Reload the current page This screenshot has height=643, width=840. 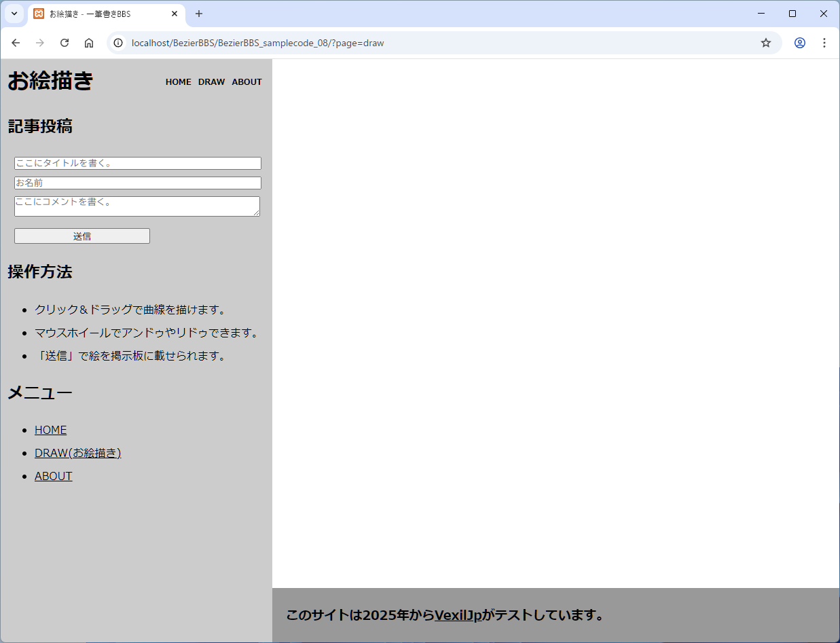(x=65, y=43)
